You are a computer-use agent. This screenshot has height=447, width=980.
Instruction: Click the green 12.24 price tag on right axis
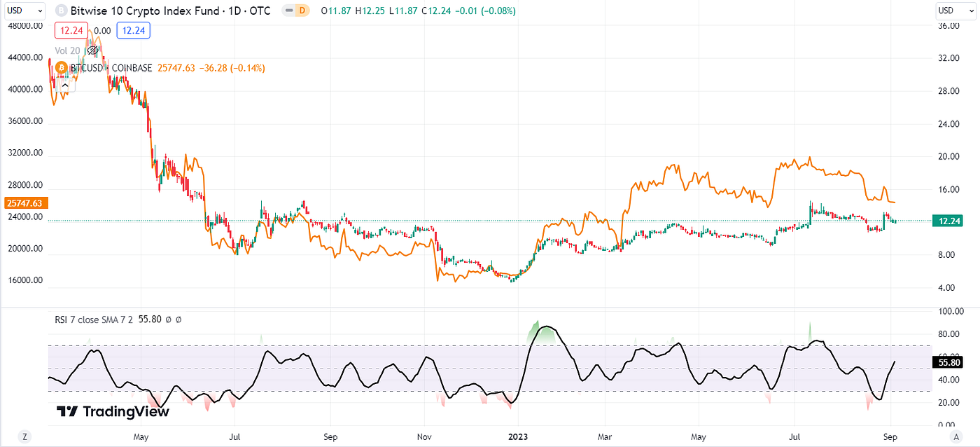coord(947,221)
